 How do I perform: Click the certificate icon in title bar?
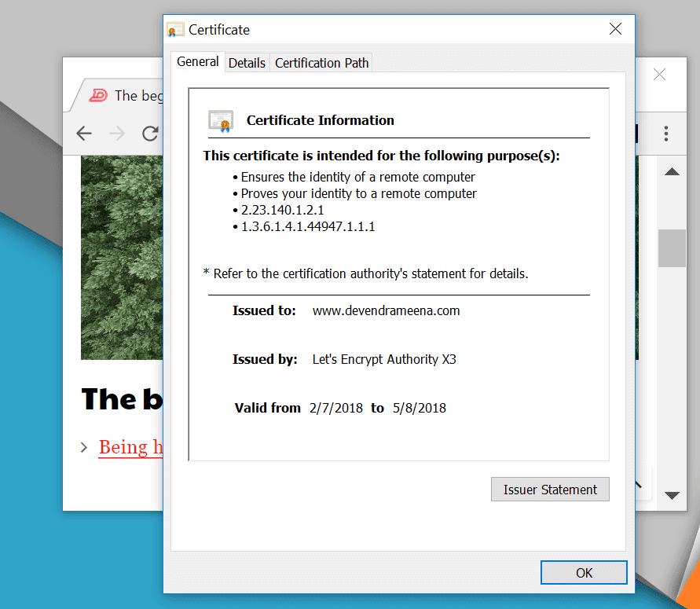point(175,30)
